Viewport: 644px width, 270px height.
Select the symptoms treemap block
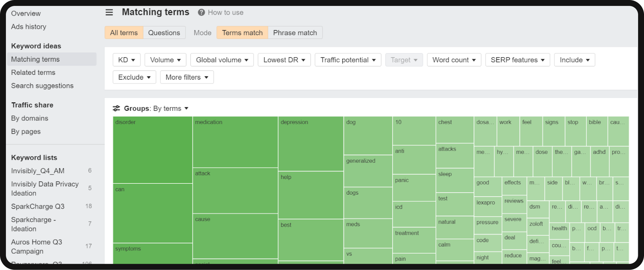[x=153, y=254]
